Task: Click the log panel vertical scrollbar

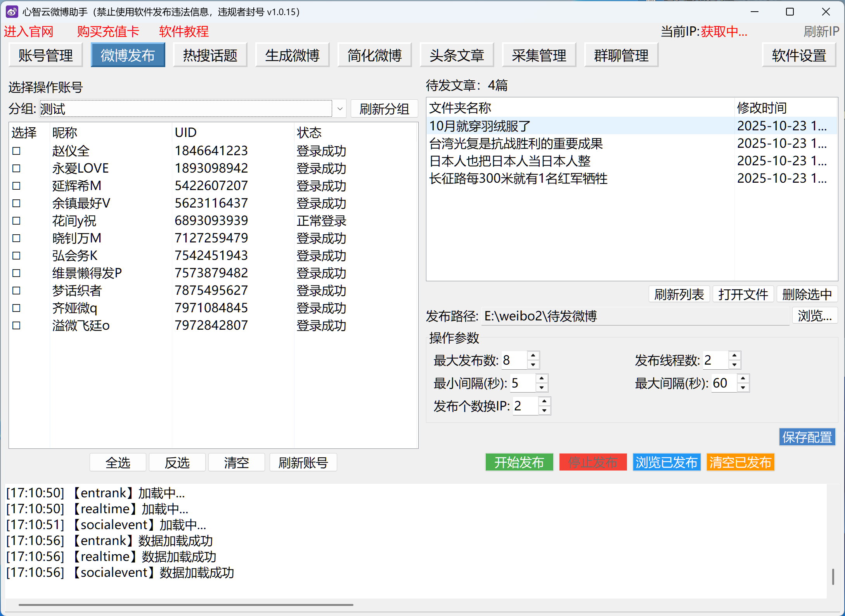Action: tap(833, 576)
